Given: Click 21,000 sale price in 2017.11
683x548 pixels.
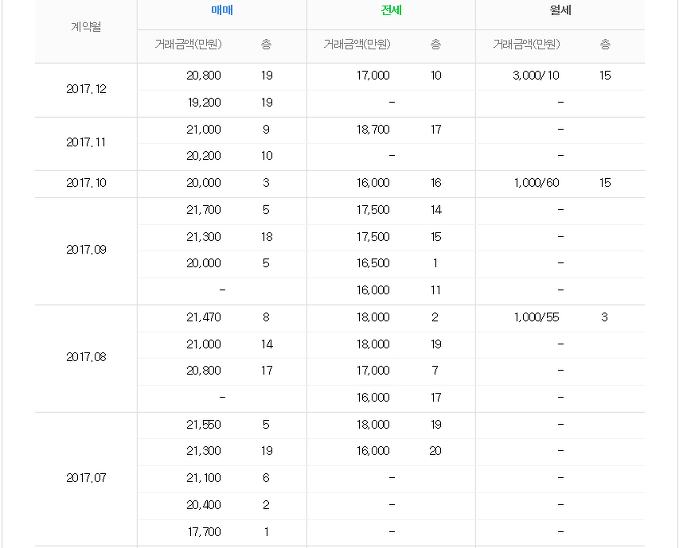Looking at the screenshot, I should [204, 130].
